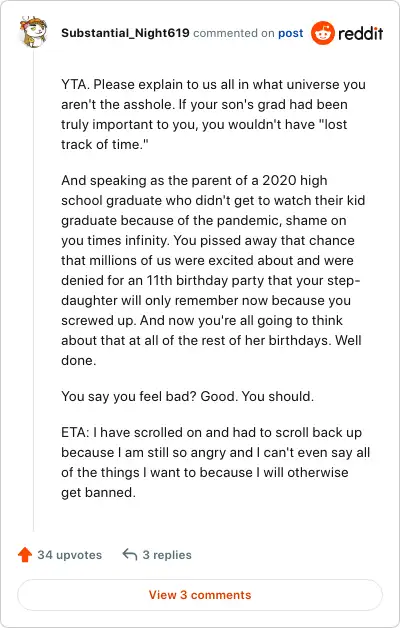Screen dimensions: 400x628
Task: Open the "3 replies" label
Action: point(167,555)
